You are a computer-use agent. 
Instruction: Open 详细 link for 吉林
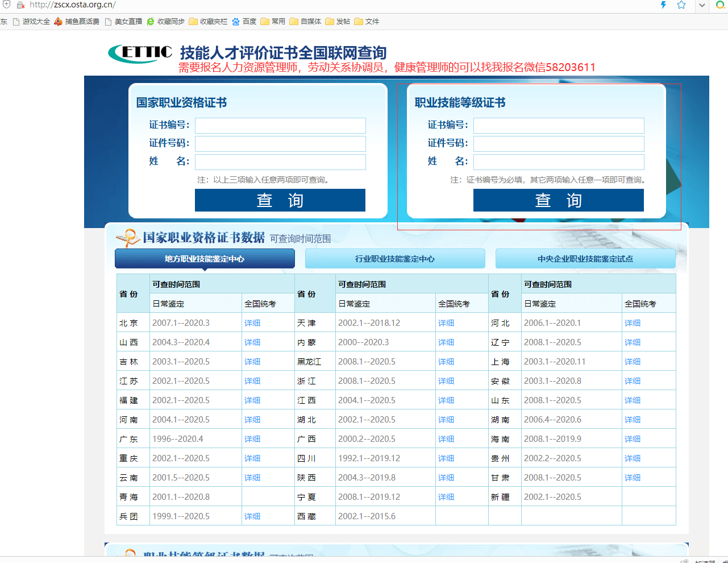(252, 362)
